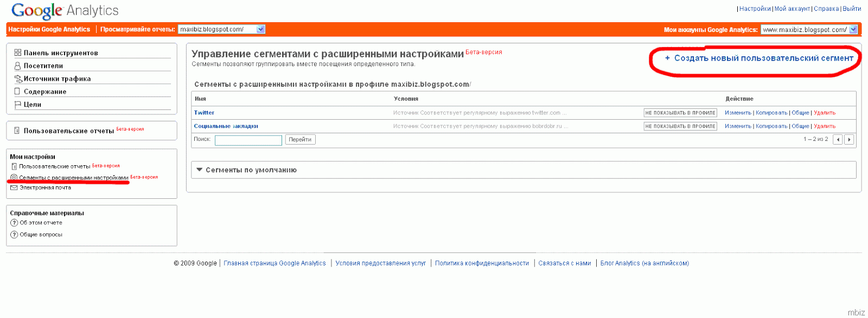Select the Содержание page icon

point(17,92)
